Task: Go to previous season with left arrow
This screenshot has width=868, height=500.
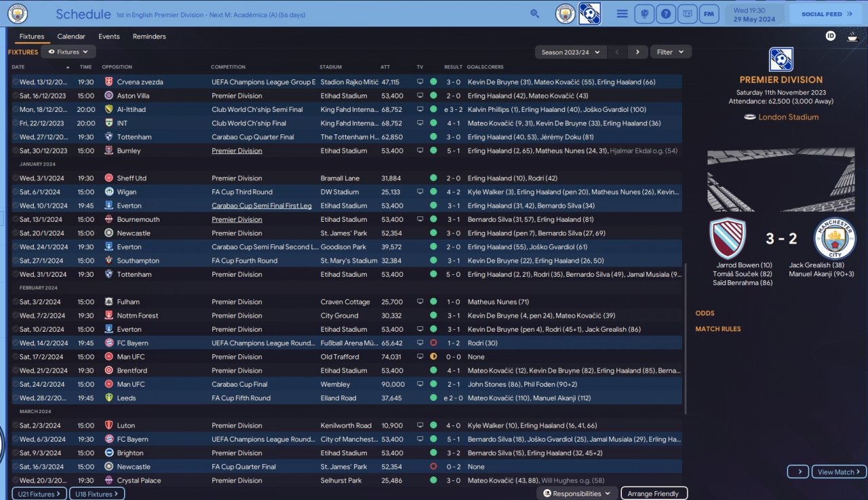Action: tap(616, 52)
